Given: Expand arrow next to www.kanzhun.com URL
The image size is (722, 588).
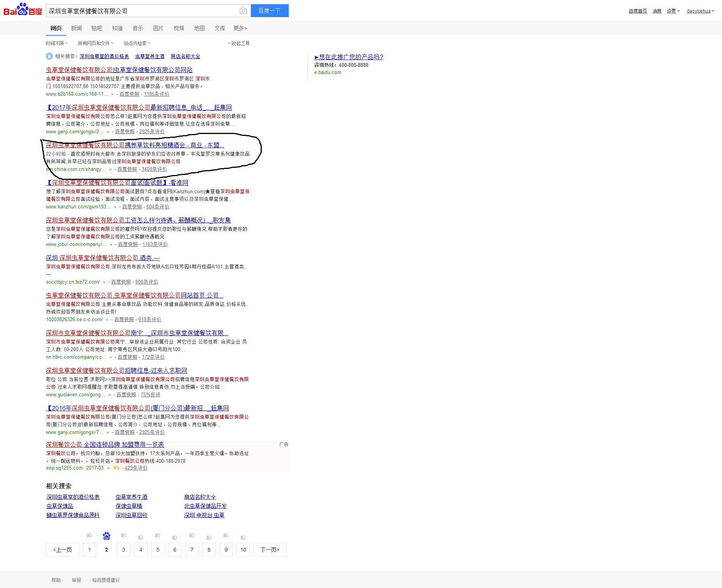Looking at the screenshot, I should coord(115,207).
